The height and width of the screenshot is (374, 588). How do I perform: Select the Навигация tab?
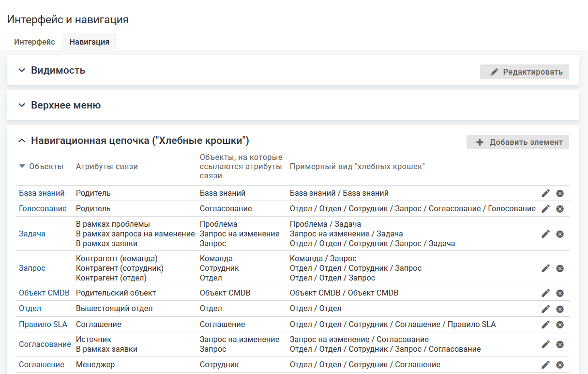[90, 42]
